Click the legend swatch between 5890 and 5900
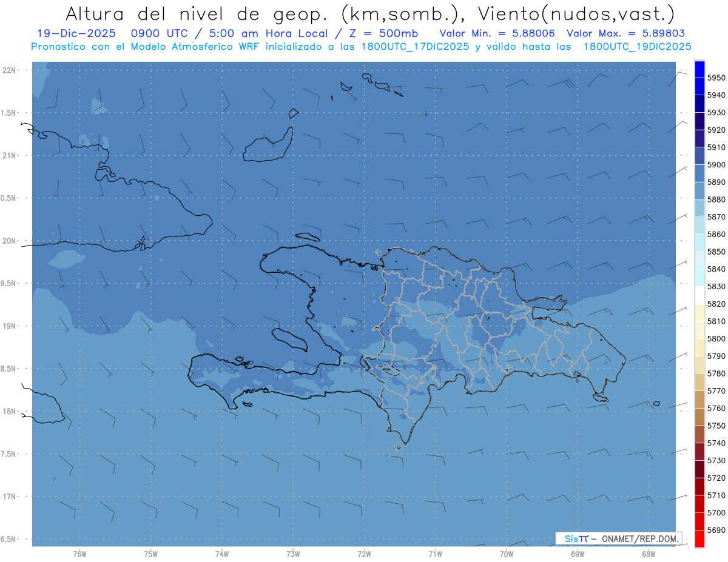 (x=699, y=173)
